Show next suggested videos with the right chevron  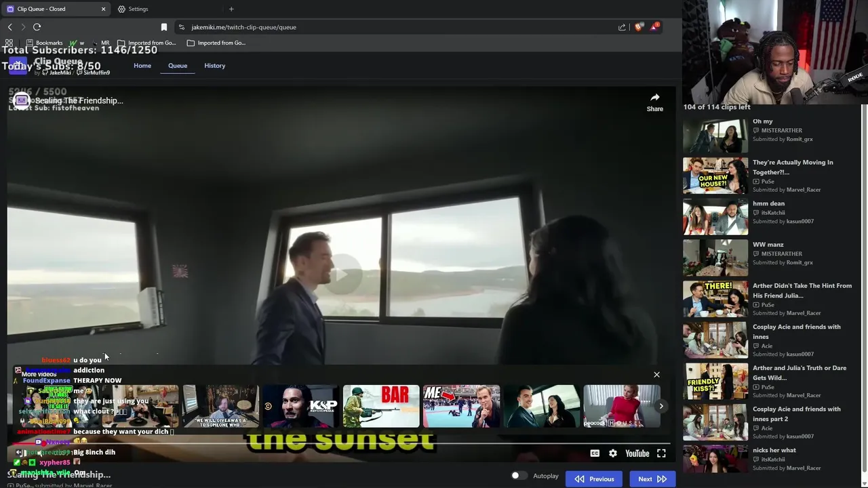(x=661, y=406)
